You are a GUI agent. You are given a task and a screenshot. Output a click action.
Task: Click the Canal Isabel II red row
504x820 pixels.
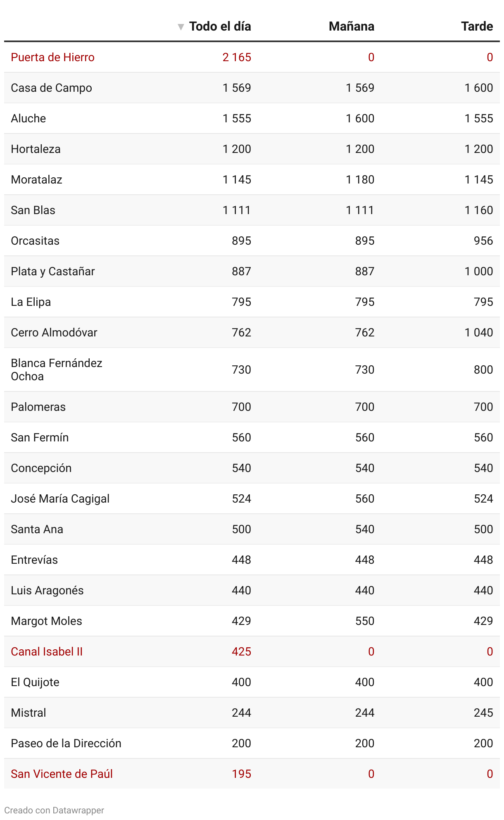tap(47, 652)
